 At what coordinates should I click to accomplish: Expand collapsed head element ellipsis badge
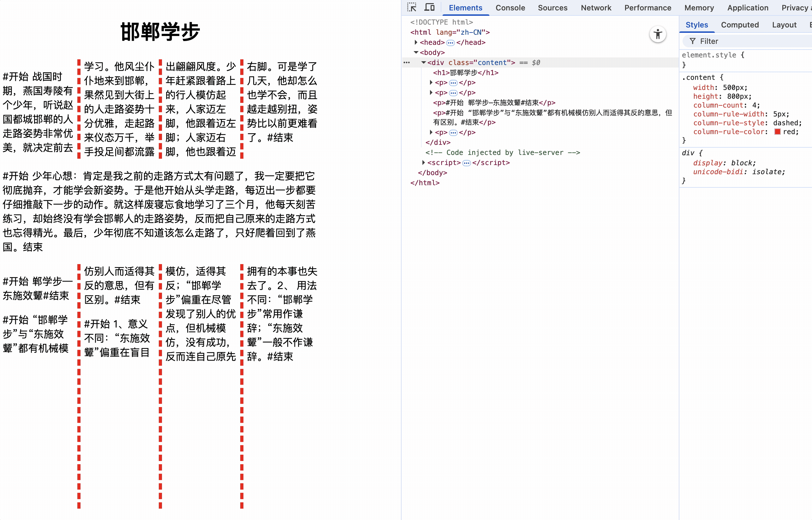(x=450, y=43)
